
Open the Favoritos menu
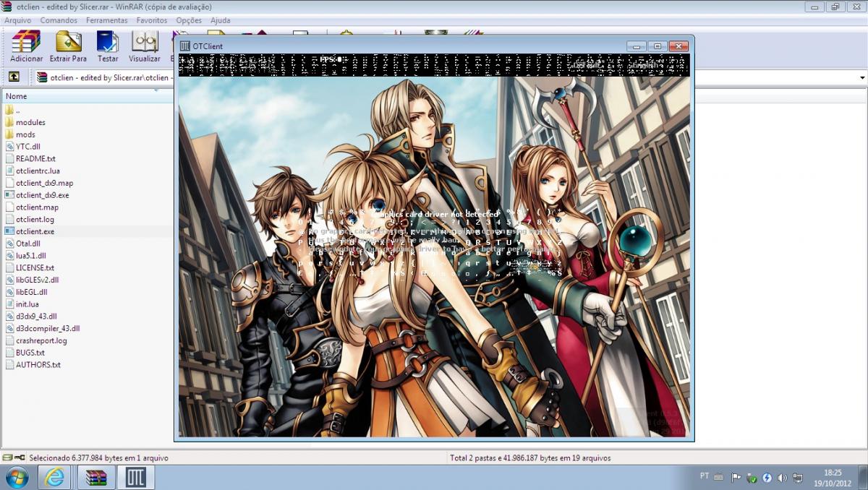coord(152,20)
